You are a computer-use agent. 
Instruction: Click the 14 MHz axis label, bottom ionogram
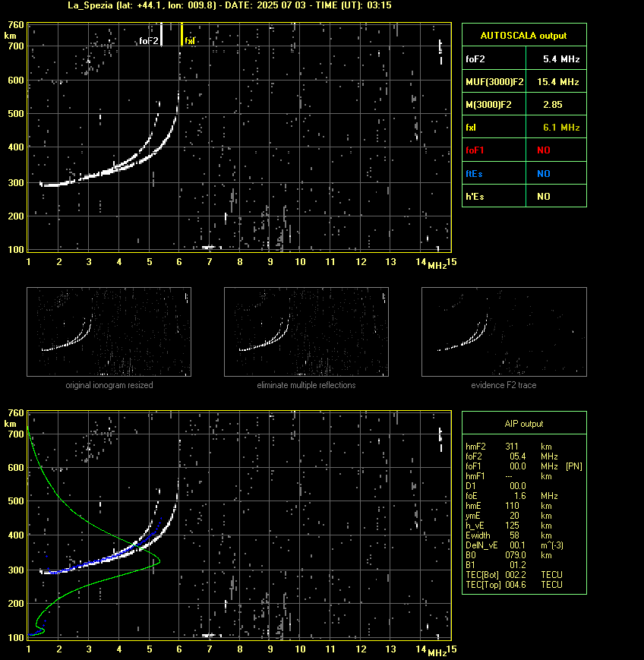421,649
